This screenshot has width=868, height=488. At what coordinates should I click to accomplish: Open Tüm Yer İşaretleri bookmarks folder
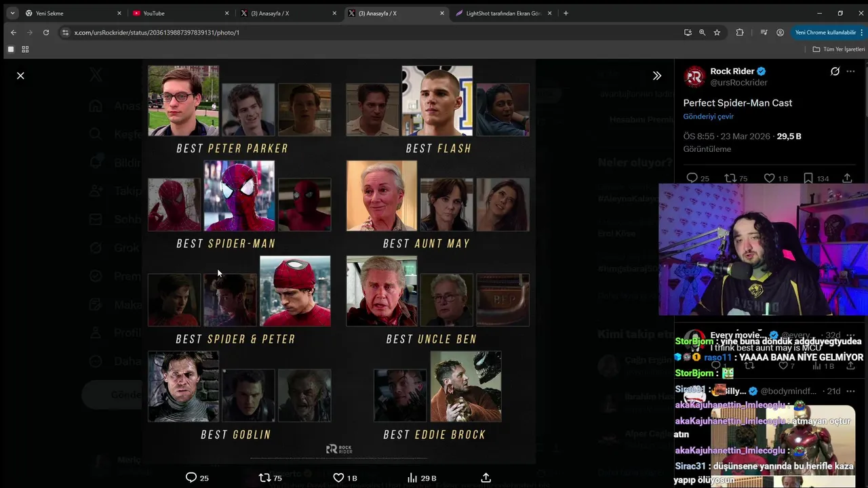838,49
